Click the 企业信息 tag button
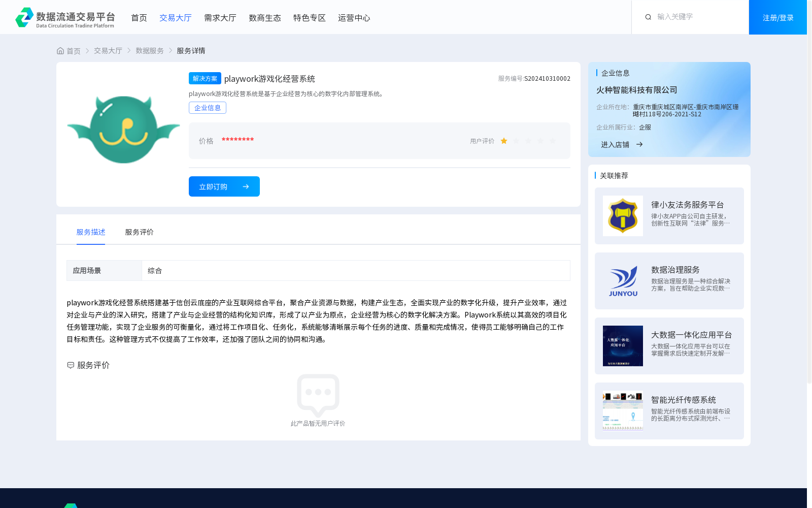This screenshot has width=812, height=508. [208, 108]
